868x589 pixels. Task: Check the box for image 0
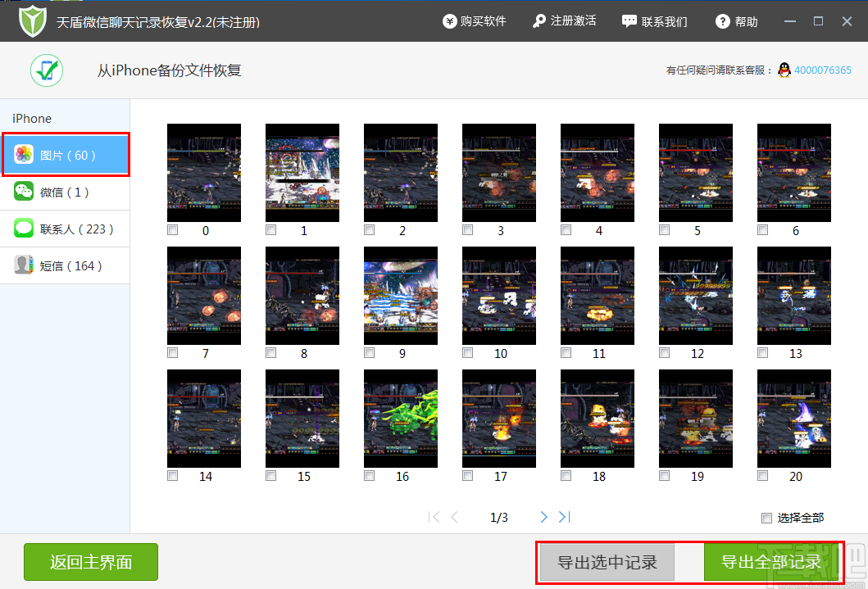tap(173, 229)
